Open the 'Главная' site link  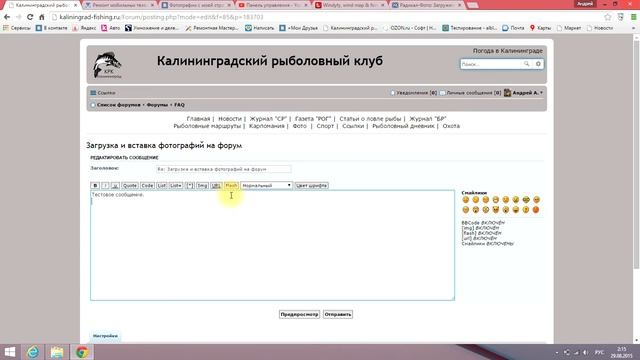[x=198, y=119]
